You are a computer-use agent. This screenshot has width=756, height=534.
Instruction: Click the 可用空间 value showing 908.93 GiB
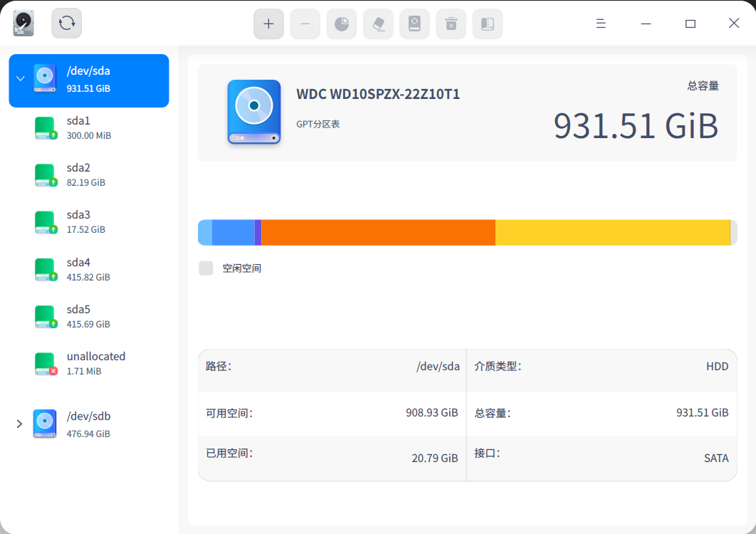point(431,412)
